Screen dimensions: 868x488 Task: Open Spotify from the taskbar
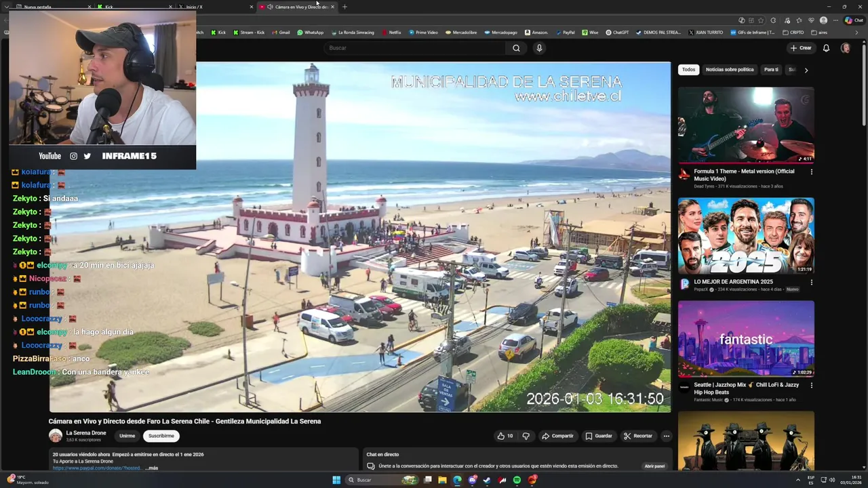tap(517, 480)
